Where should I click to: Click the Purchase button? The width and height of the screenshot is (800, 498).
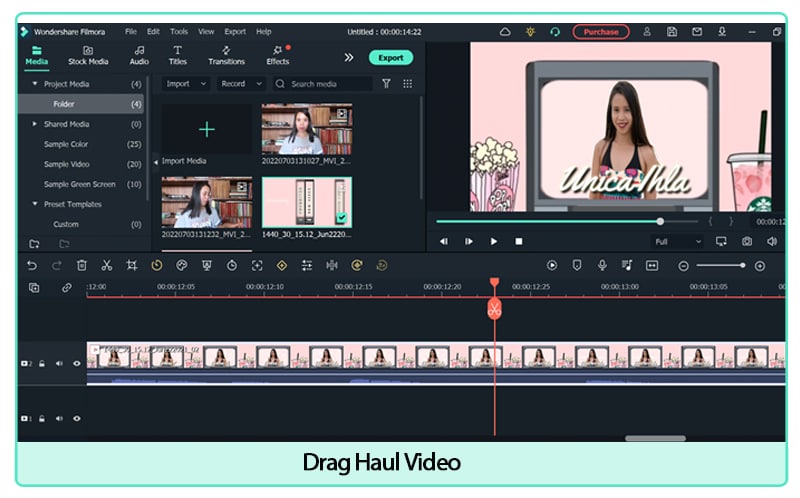click(601, 32)
